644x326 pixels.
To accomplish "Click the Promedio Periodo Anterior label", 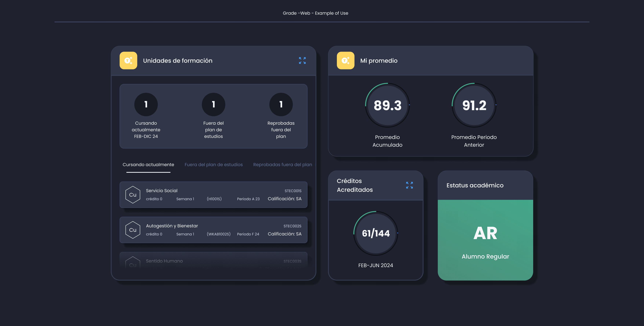I will click(x=474, y=141).
